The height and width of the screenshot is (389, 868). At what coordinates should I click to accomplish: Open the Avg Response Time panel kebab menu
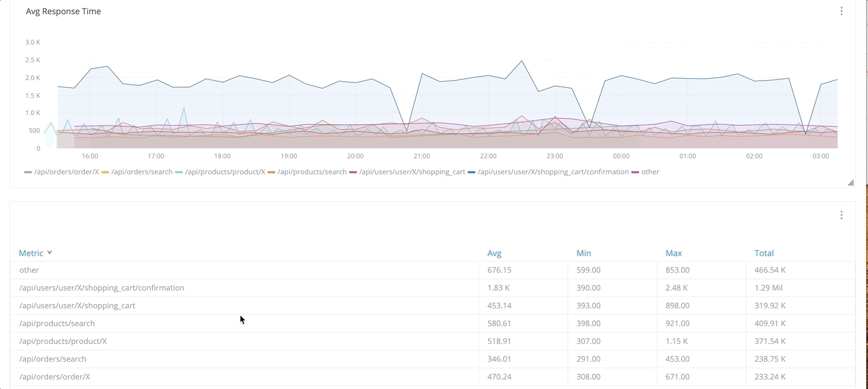(841, 11)
